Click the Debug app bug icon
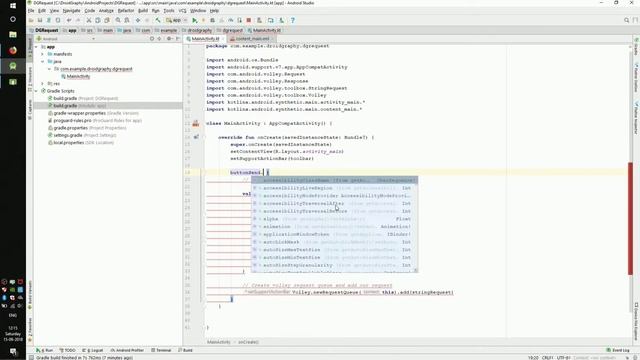 (212, 20)
